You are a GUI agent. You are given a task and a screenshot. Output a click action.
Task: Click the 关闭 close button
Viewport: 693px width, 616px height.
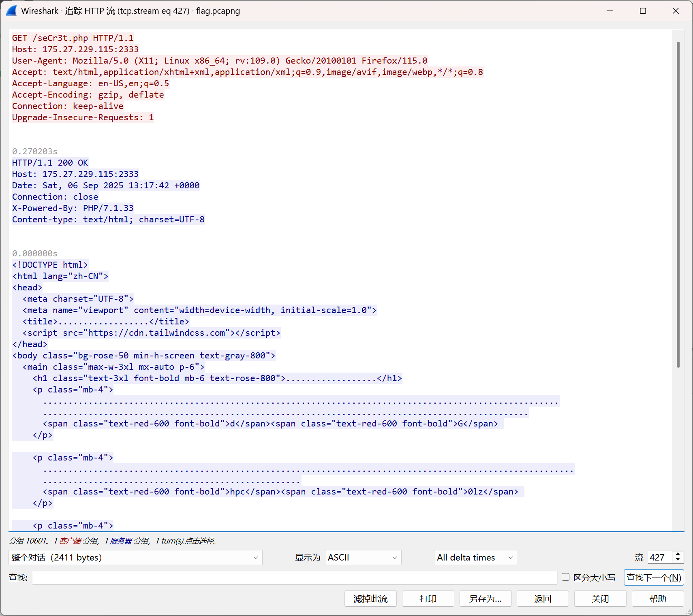pyautogui.click(x=600, y=599)
